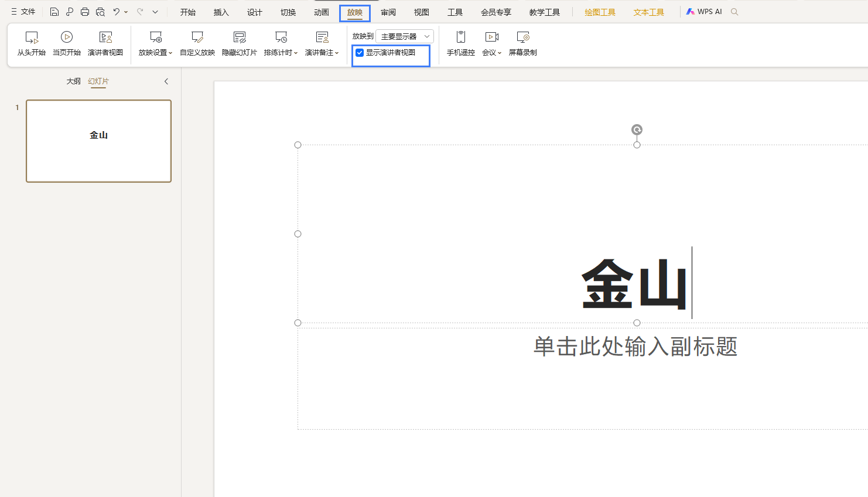The image size is (868, 497).
Task: Click the search magnifier icon
Action: tap(734, 12)
